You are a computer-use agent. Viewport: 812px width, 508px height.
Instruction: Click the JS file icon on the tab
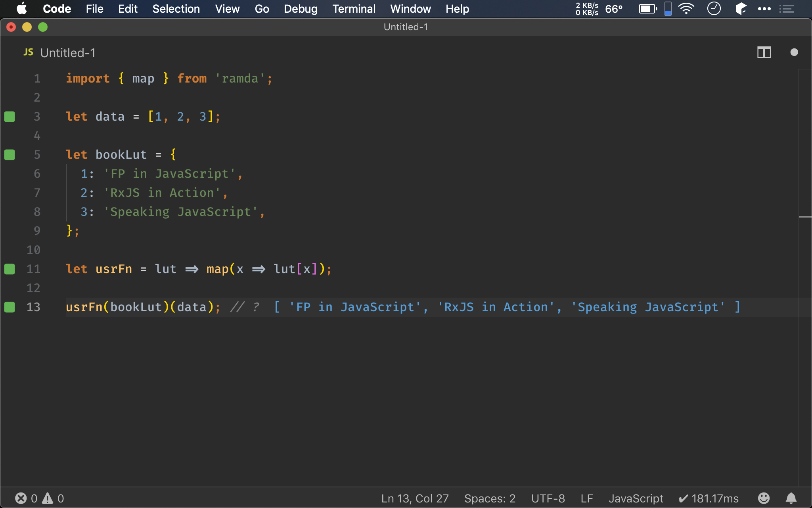(x=28, y=52)
